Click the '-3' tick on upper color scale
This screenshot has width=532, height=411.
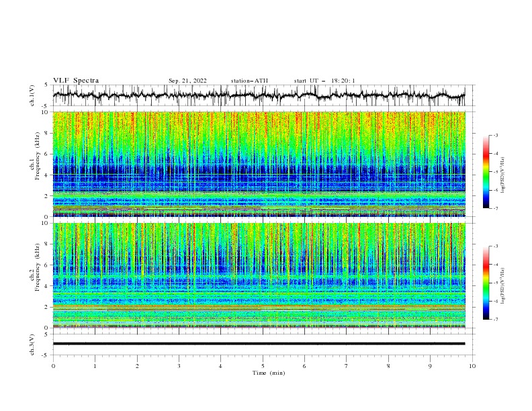[x=495, y=135]
